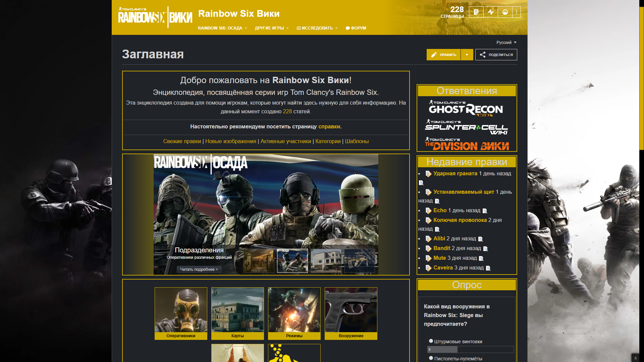Open edit icon before Echo entry
Image resolution: width=644 pixels, height=362 pixels.
point(428,210)
